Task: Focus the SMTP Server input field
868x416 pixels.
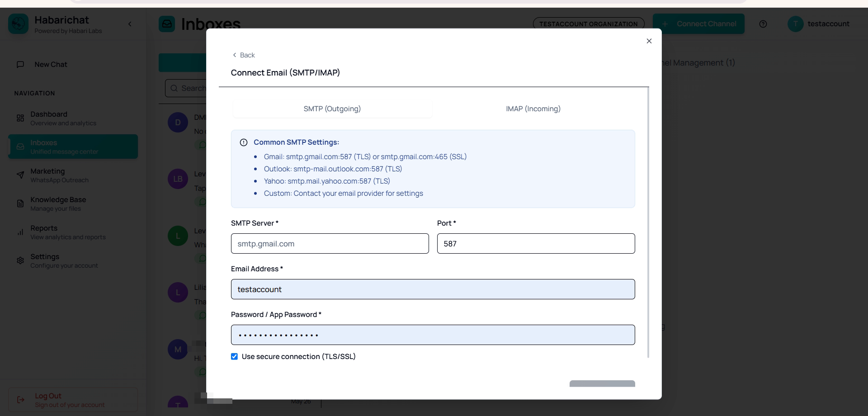Action: coord(330,244)
